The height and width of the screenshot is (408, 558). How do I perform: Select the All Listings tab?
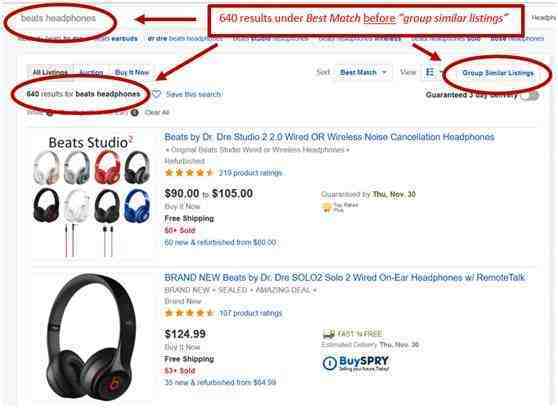[x=50, y=72]
